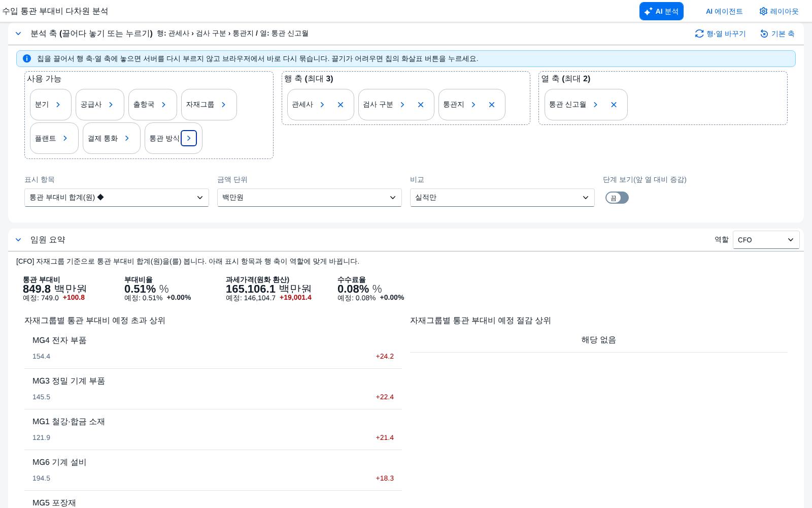This screenshot has height=508, width=812.
Task: Click the MG4 전자 부품 row
Action: [213, 348]
